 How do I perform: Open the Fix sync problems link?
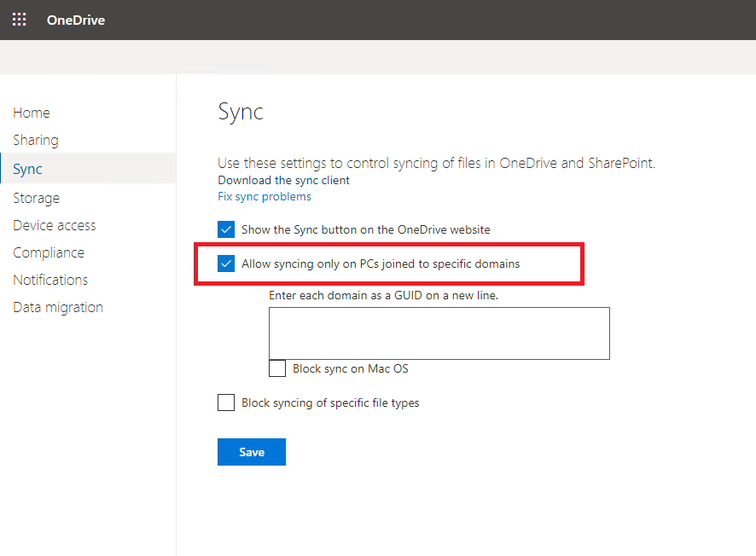(x=265, y=197)
